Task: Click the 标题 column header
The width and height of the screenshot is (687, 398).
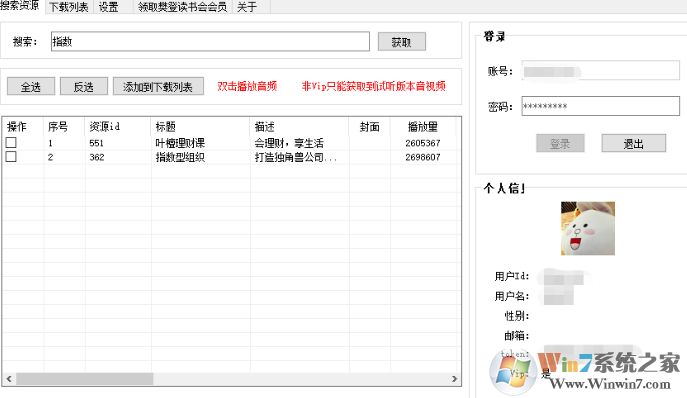Action: pos(200,127)
